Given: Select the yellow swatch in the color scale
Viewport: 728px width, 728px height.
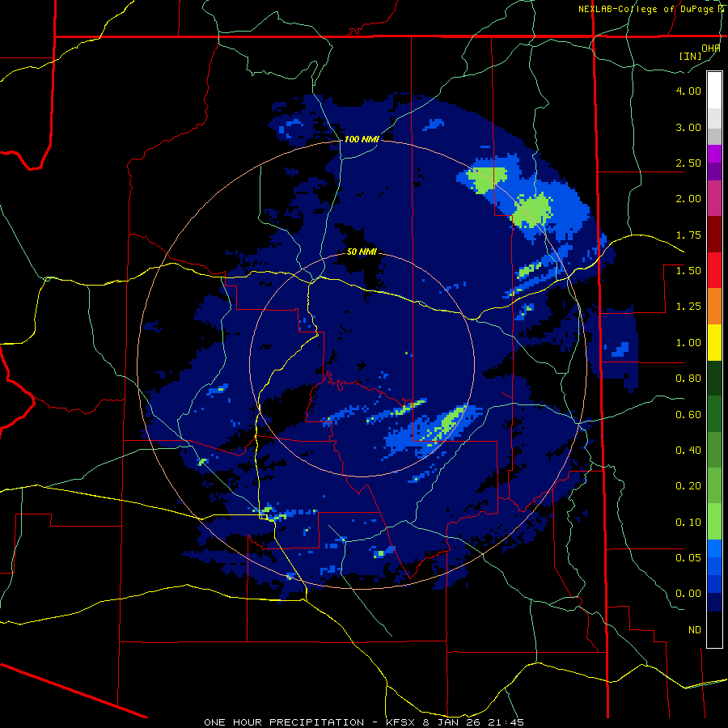Looking at the screenshot, I should [x=714, y=343].
